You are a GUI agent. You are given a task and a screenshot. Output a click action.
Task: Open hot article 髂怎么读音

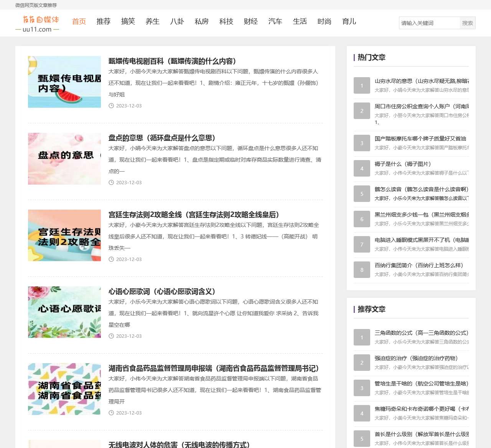click(422, 189)
